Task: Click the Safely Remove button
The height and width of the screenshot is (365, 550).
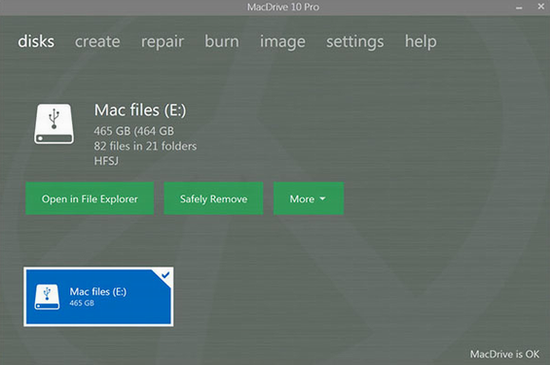Action: 214,198
